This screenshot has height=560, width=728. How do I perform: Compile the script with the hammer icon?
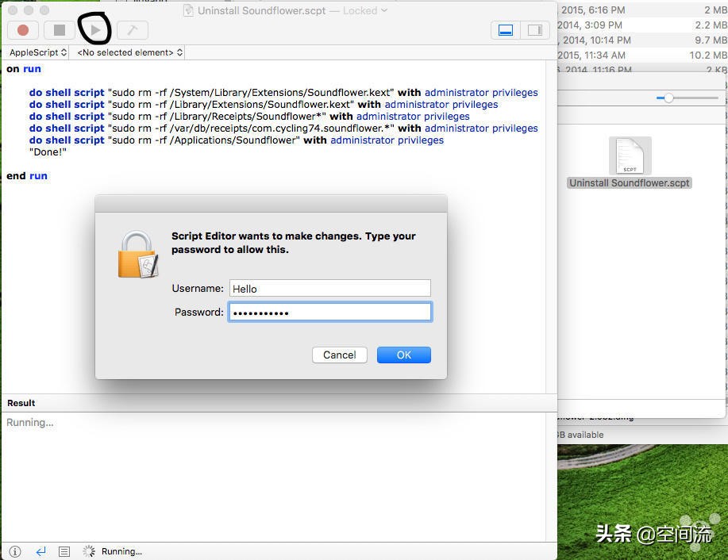[x=133, y=30]
